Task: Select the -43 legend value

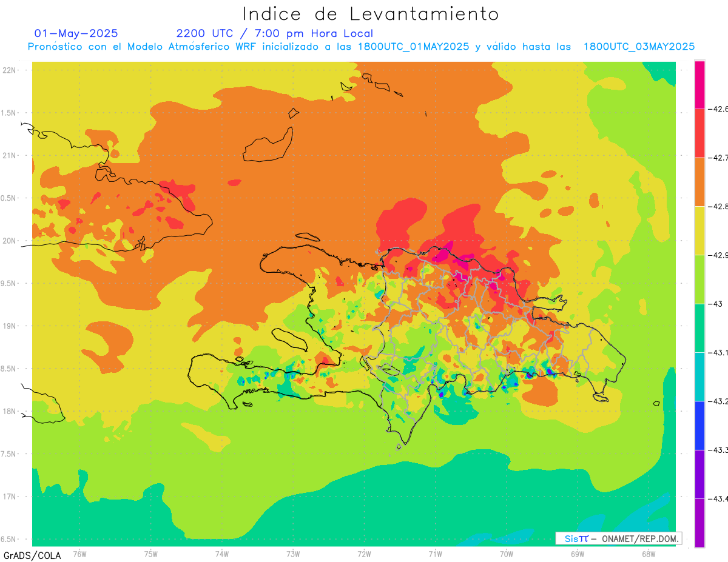Action: pyautogui.click(x=715, y=304)
